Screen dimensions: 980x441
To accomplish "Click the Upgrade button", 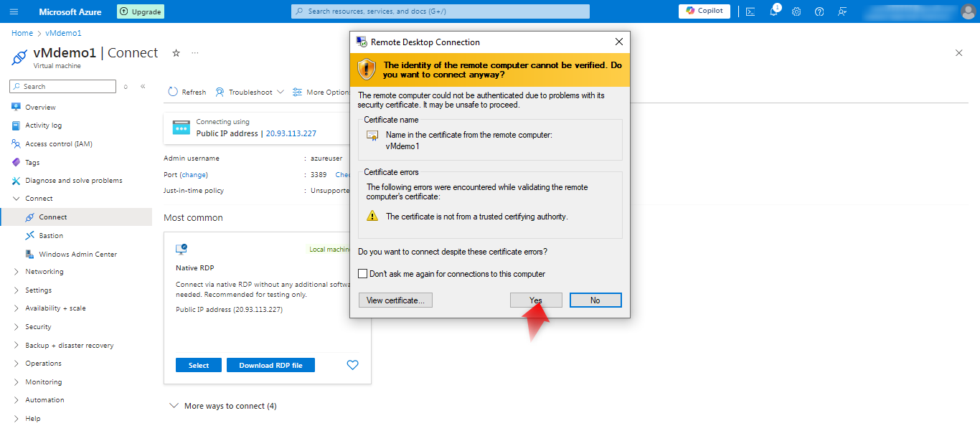I will click(x=141, y=11).
